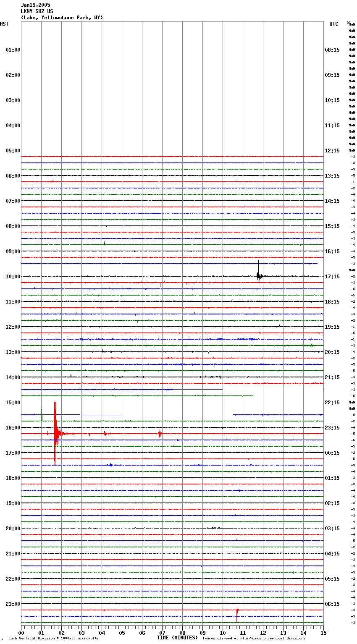Click the 01:00 MST time label

tap(13, 50)
